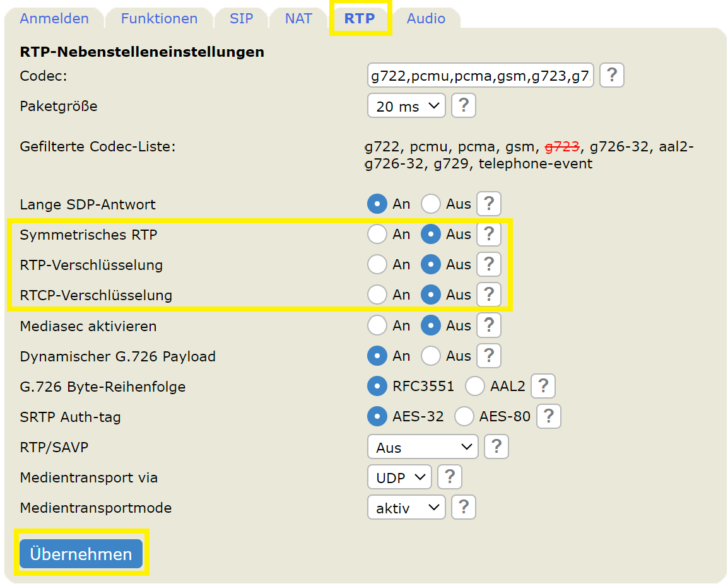Viewport: 728px width, 584px height.
Task: Set Lange SDP-Antwort to Aus
Action: pos(430,204)
